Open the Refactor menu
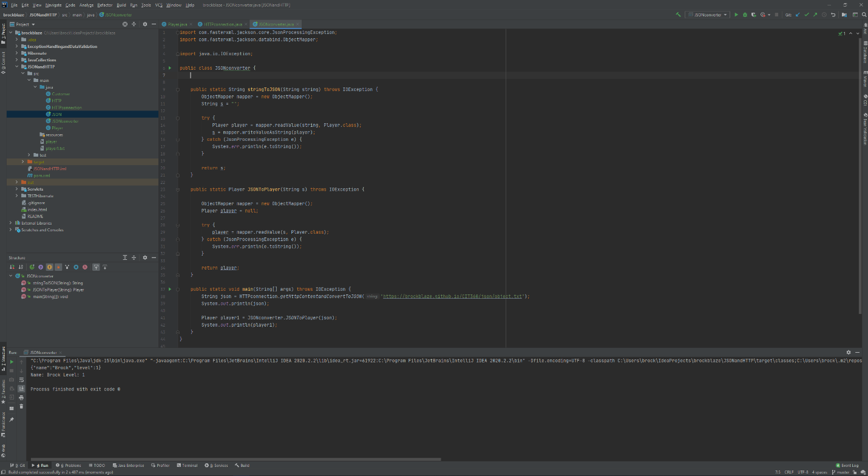868x476 pixels. (x=105, y=5)
